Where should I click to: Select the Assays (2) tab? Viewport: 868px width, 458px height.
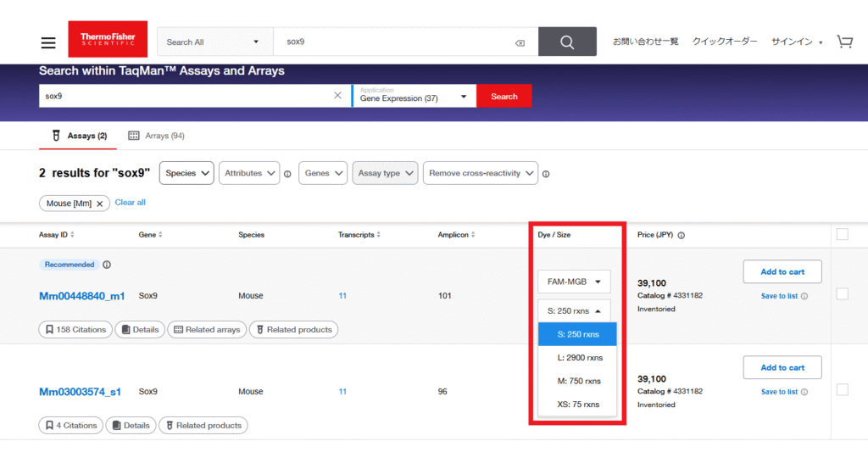pos(79,136)
